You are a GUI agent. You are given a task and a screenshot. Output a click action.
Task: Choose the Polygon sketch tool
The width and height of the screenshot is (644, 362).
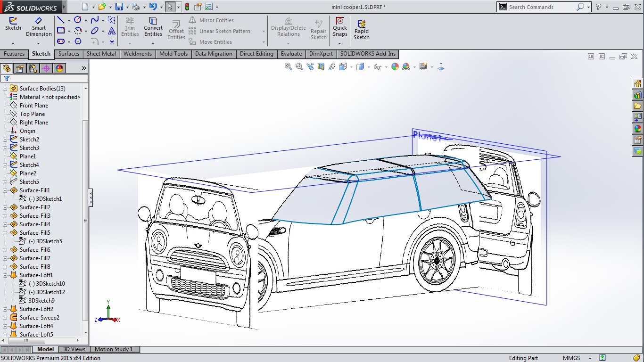pyautogui.click(x=78, y=41)
